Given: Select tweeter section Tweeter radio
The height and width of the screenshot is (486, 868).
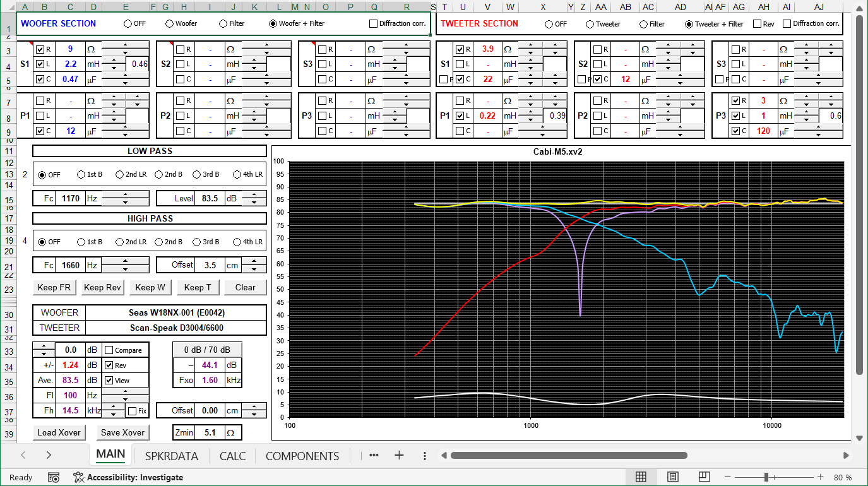Looking at the screenshot, I should pos(590,24).
